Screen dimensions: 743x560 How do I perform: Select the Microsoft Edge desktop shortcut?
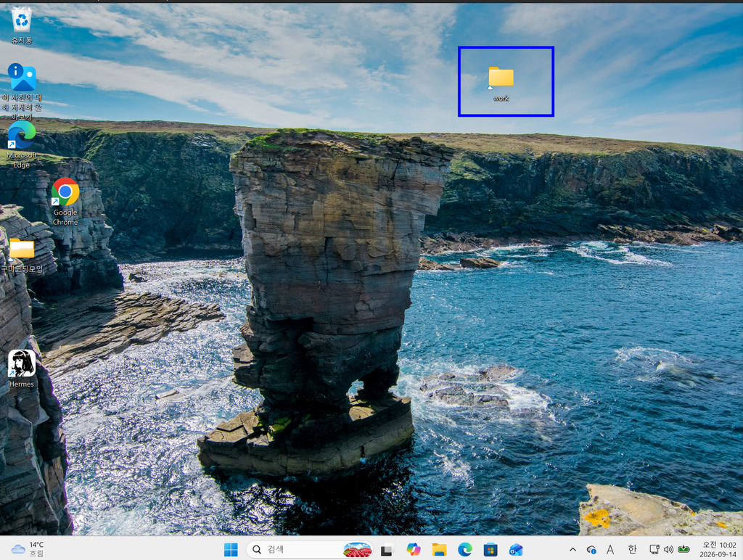(x=22, y=145)
